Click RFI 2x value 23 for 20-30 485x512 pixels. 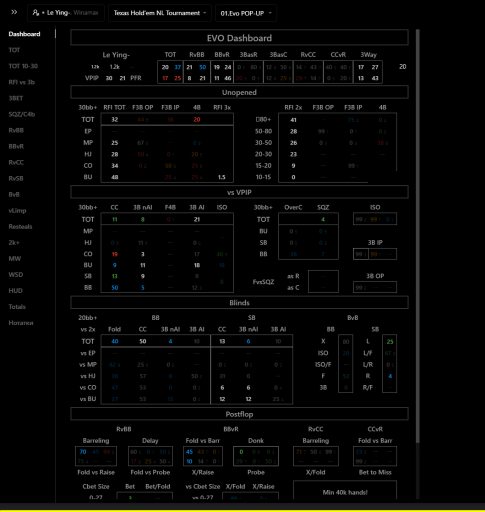pyautogui.click(x=293, y=154)
